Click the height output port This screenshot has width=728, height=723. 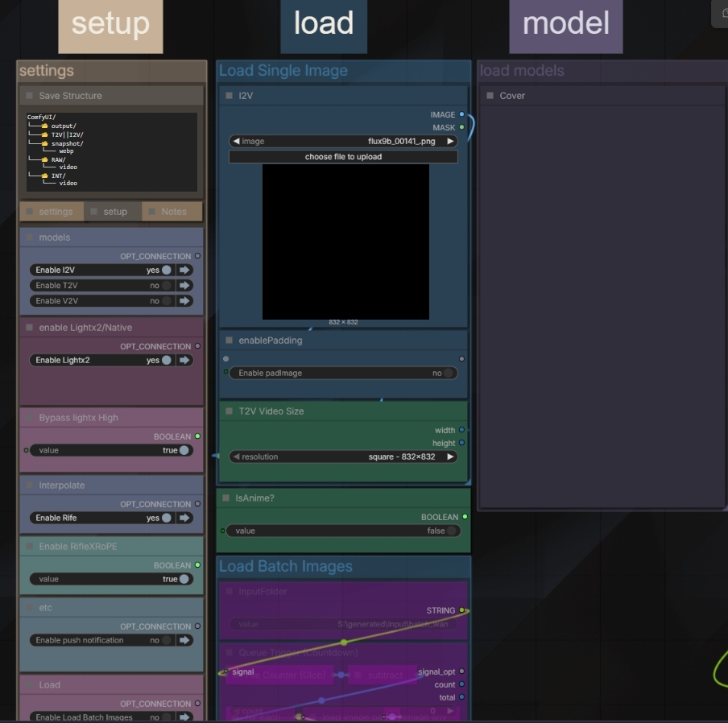click(x=461, y=443)
